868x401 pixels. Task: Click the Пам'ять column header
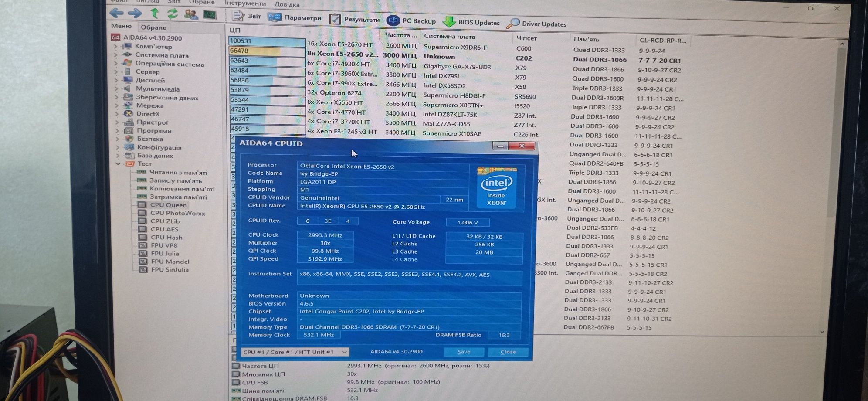(587, 39)
